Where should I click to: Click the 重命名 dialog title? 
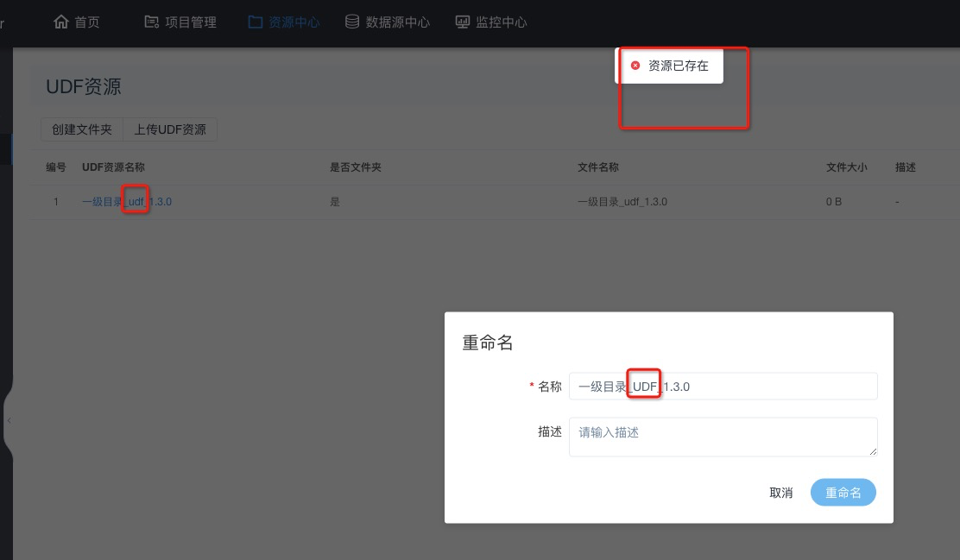click(x=488, y=342)
